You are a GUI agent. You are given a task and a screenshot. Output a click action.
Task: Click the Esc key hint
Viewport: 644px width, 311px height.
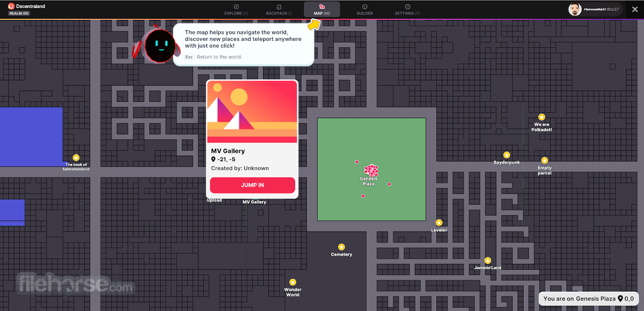tap(189, 57)
